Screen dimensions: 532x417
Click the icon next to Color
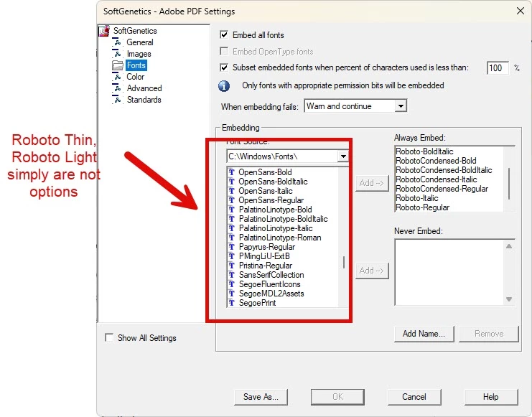117,77
